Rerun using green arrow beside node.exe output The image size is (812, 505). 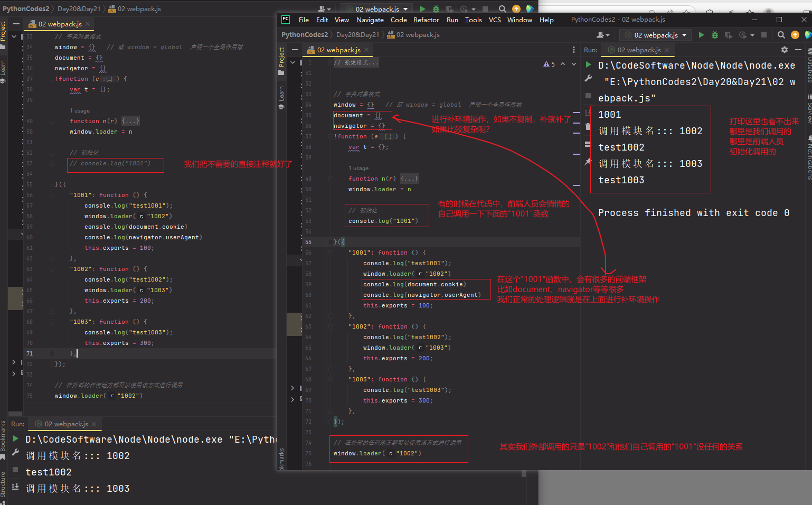tap(588, 65)
